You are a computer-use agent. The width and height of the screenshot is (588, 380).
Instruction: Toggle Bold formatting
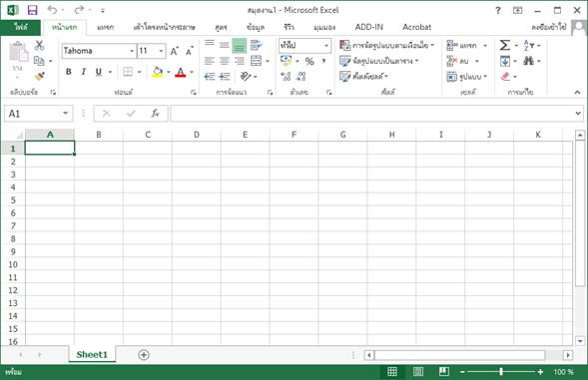[x=69, y=72]
